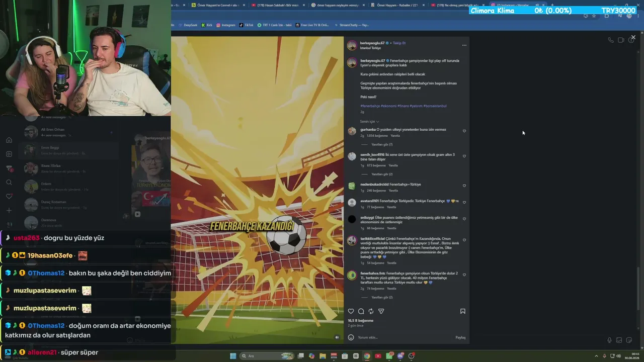Like nedenbukadrcidd's comment
The height and width of the screenshot is (362, 644).
(464, 186)
